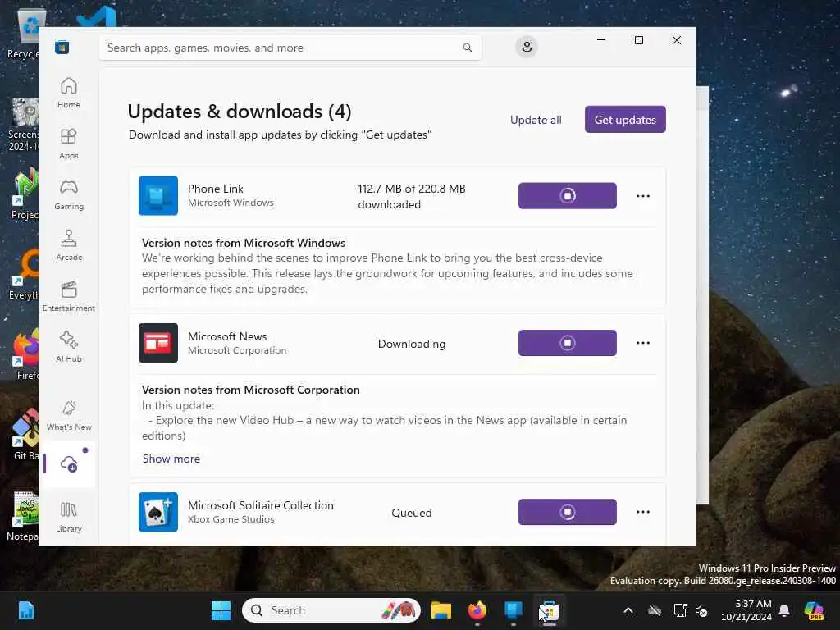Open the Home section in Store sidebar

[69, 93]
